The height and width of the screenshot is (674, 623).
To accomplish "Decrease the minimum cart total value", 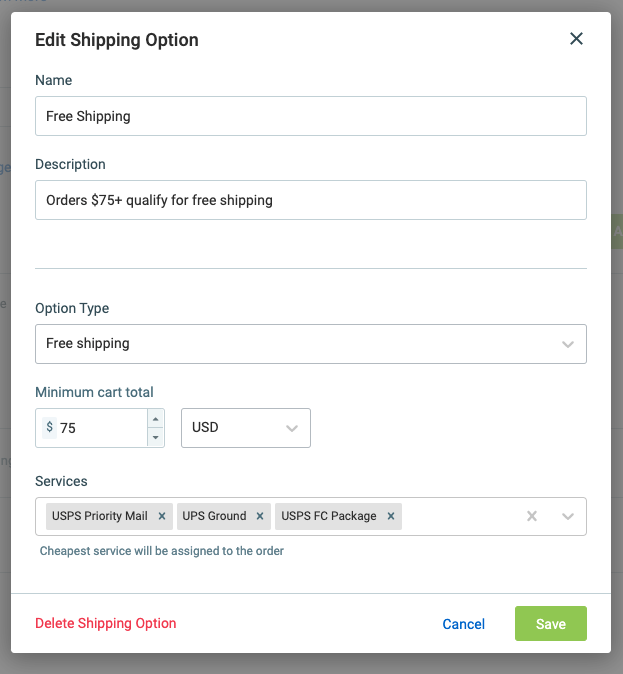I will pyautogui.click(x=156, y=438).
